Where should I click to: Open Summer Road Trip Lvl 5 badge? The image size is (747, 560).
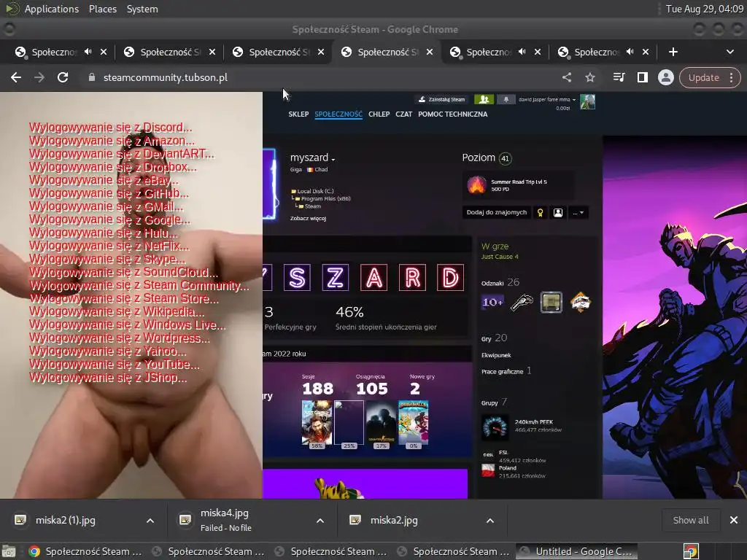tap(519, 185)
